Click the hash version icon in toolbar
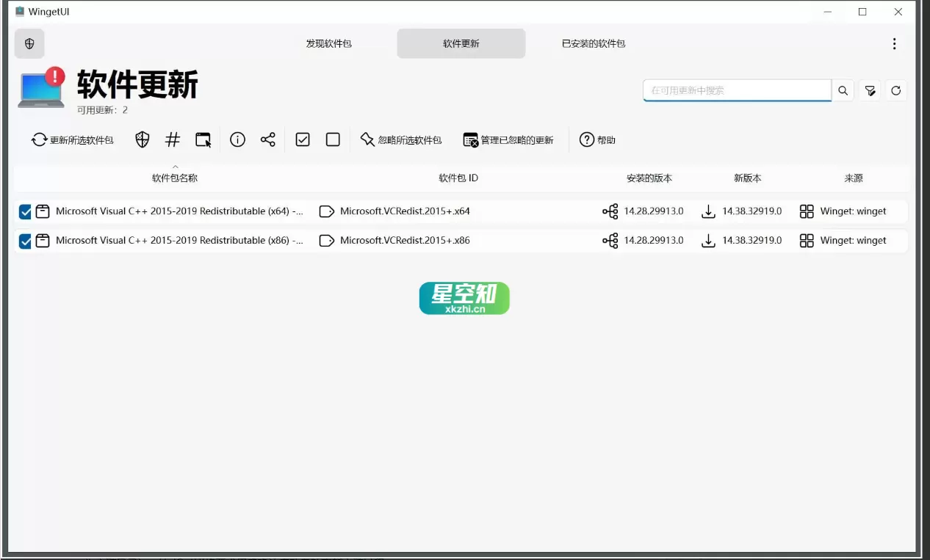The width and height of the screenshot is (930, 560). pyautogui.click(x=173, y=139)
